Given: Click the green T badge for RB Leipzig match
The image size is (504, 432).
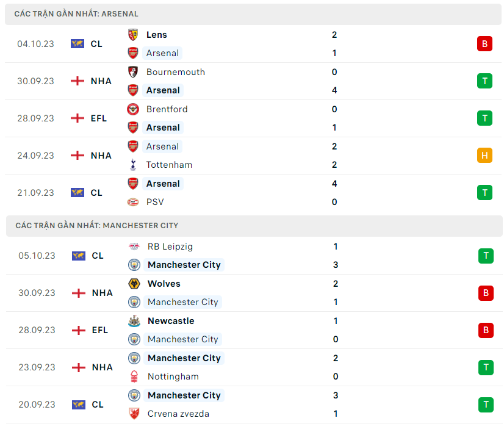Looking at the screenshot, I should (x=486, y=256).
